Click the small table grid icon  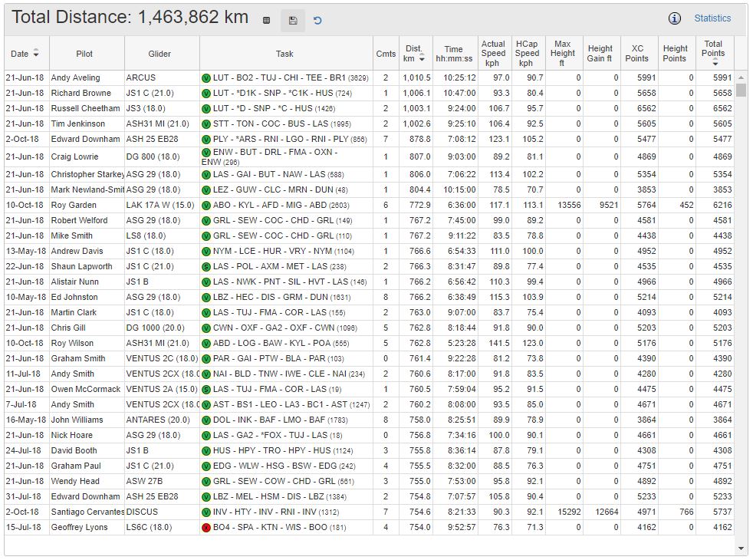tap(266, 21)
